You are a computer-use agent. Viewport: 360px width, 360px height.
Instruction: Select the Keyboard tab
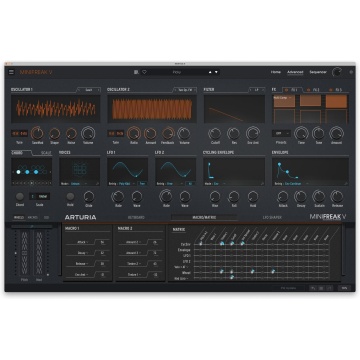(136, 217)
